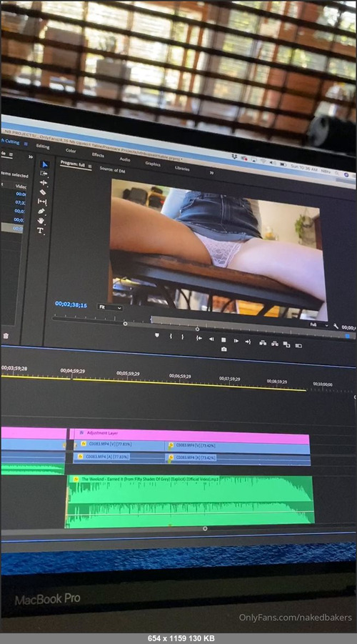Open the Program monitor wrench settings
The height and width of the screenshot is (644, 357).
click(x=336, y=326)
